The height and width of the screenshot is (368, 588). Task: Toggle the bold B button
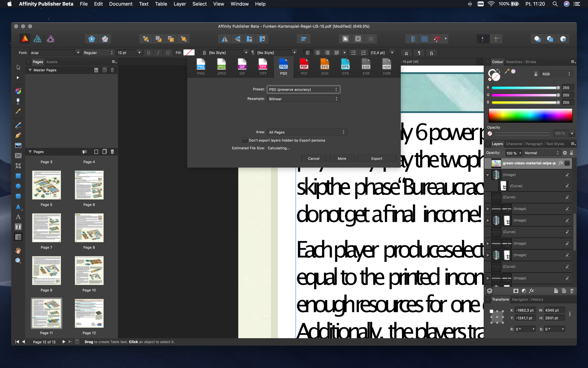pyautogui.click(x=149, y=53)
